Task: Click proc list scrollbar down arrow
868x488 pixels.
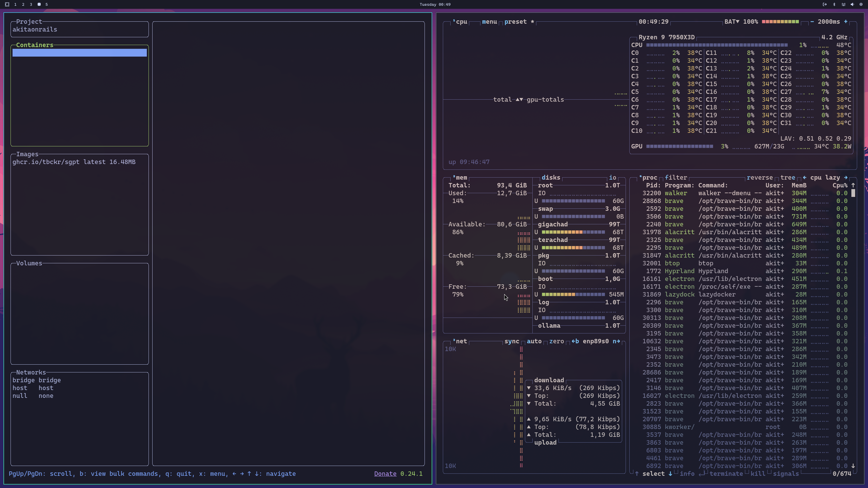Action: 853,466
